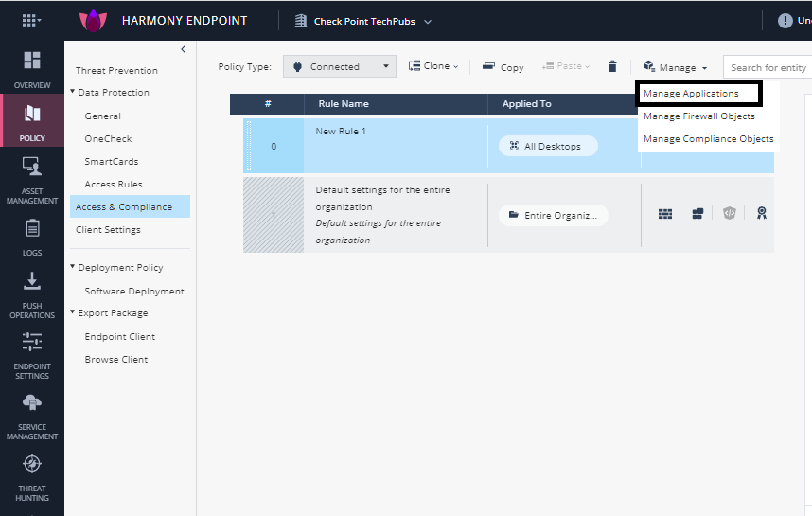
Task: Click the firewall icon in default rule row
Action: 665,213
